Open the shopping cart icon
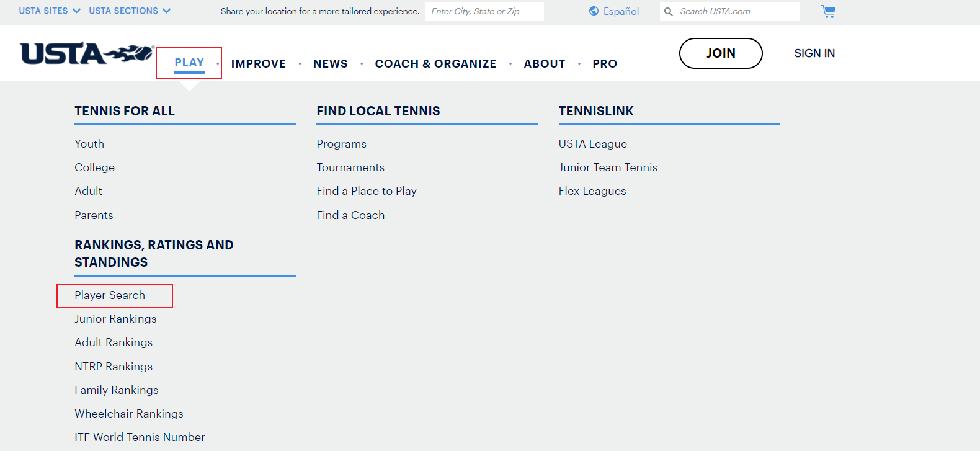Image resolution: width=980 pixels, height=451 pixels. tap(828, 11)
